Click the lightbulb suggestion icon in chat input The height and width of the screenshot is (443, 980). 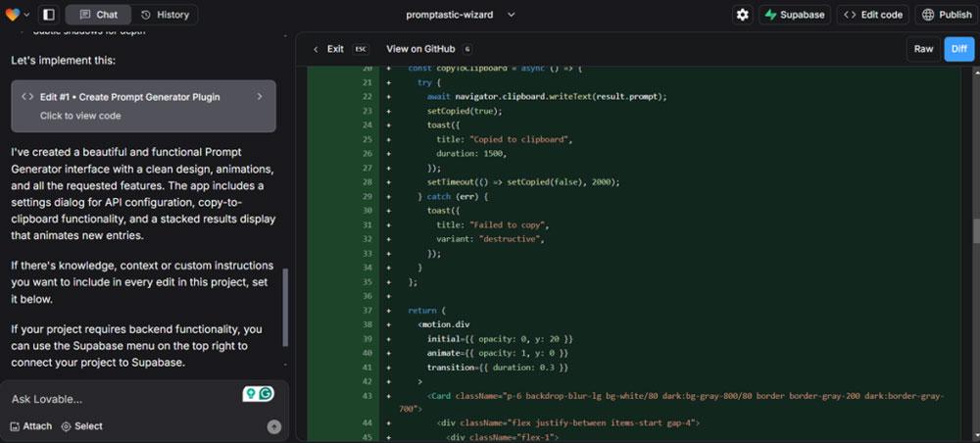251,394
